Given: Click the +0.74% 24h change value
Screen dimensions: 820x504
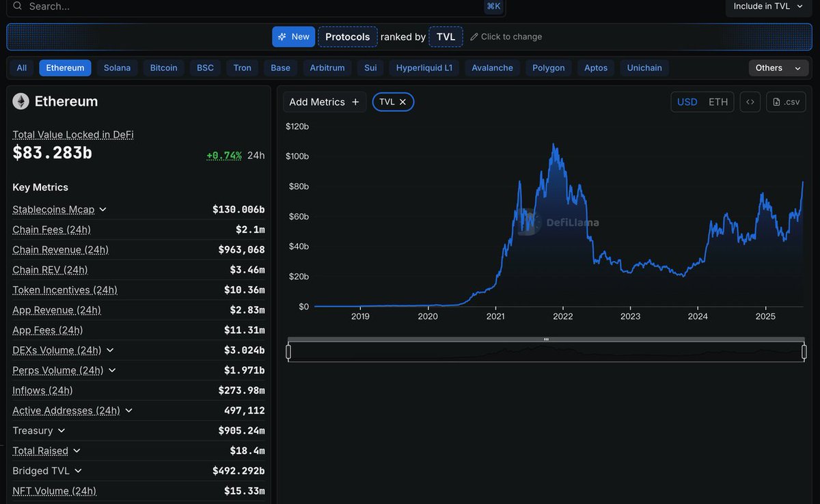Looking at the screenshot, I should (224, 156).
